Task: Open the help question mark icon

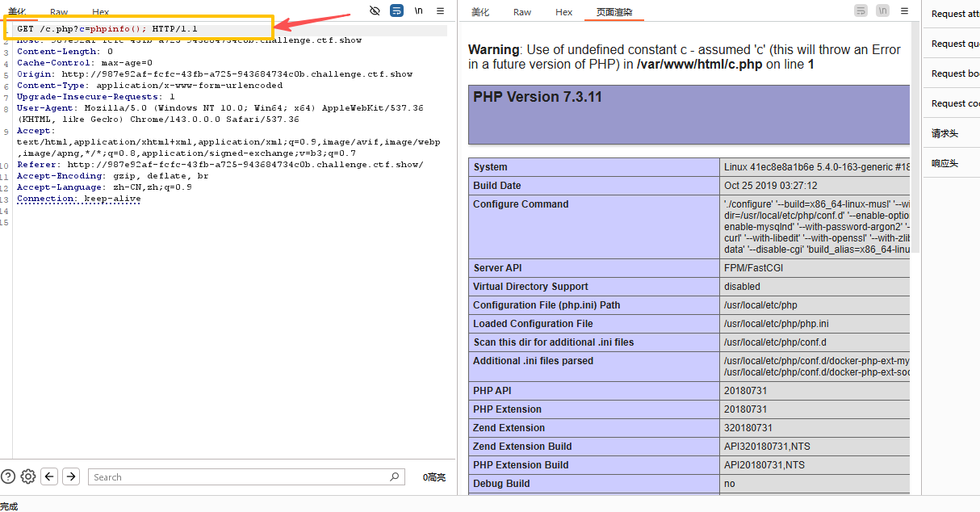Action: (8, 476)
